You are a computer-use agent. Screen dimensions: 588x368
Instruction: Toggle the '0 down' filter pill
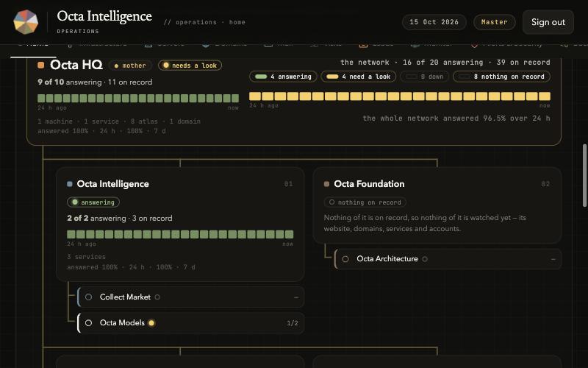tap(425, 77)
